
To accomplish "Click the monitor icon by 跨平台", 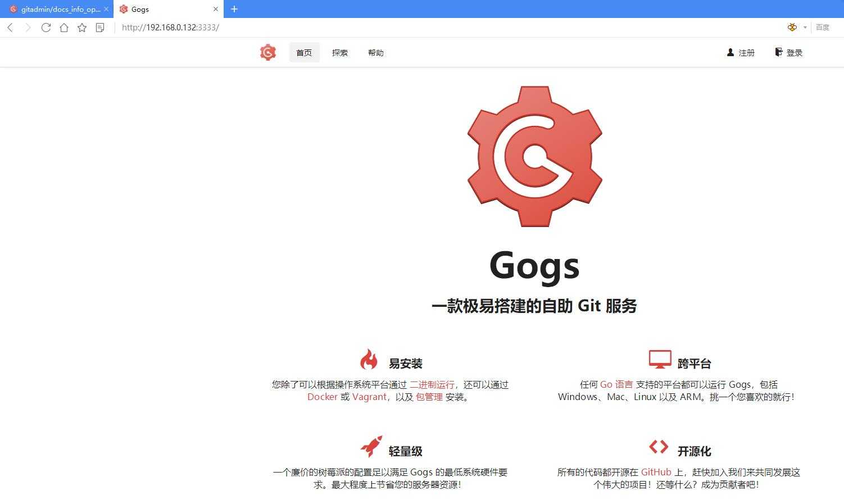I will (660, 359).
